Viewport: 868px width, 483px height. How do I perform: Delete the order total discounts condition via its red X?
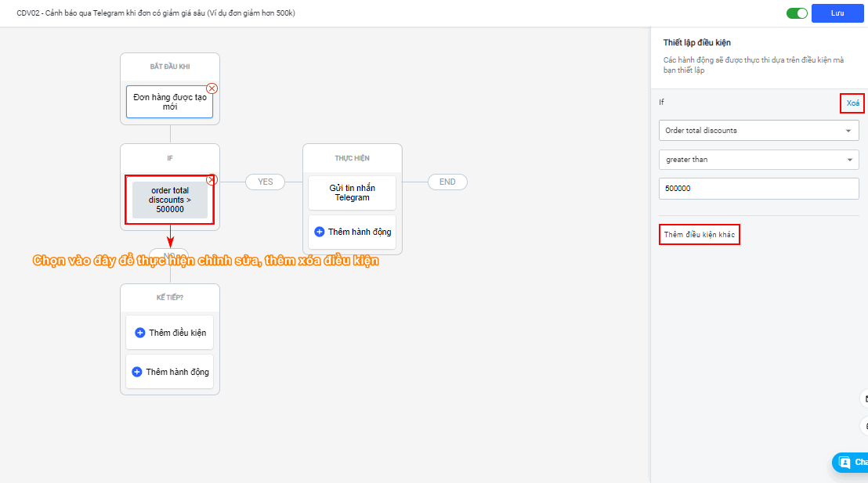[212, 180]
